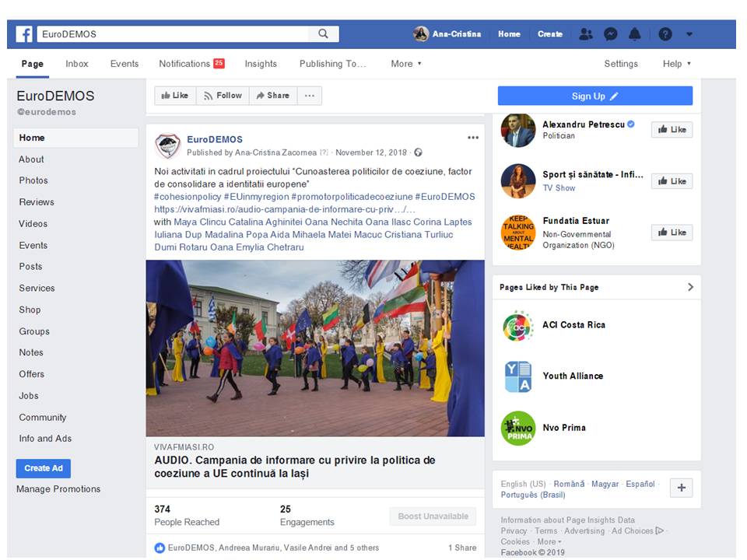
Task: Click the Sign Up button
Action: click(595, 96)
